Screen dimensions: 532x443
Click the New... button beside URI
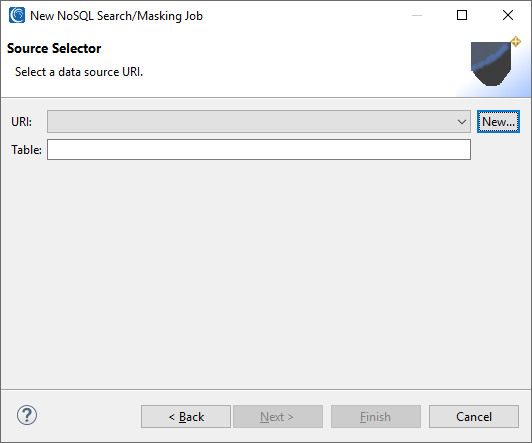(x=498, y=121)
